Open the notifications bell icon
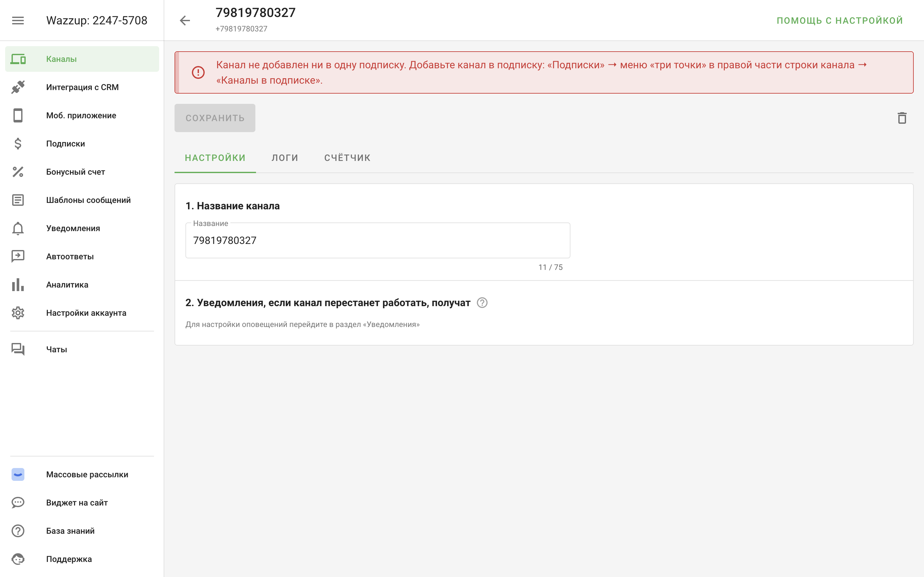 point(18,228)
